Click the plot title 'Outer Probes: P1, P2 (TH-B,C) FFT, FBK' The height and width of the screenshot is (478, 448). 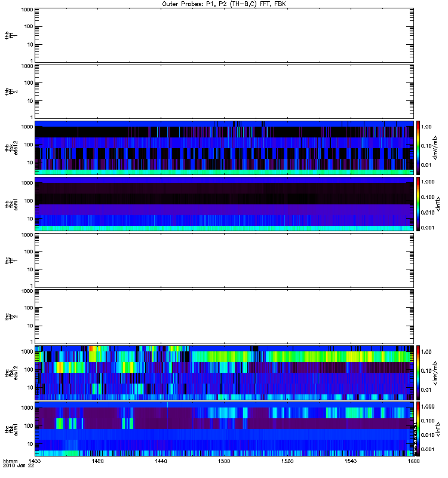224,4
